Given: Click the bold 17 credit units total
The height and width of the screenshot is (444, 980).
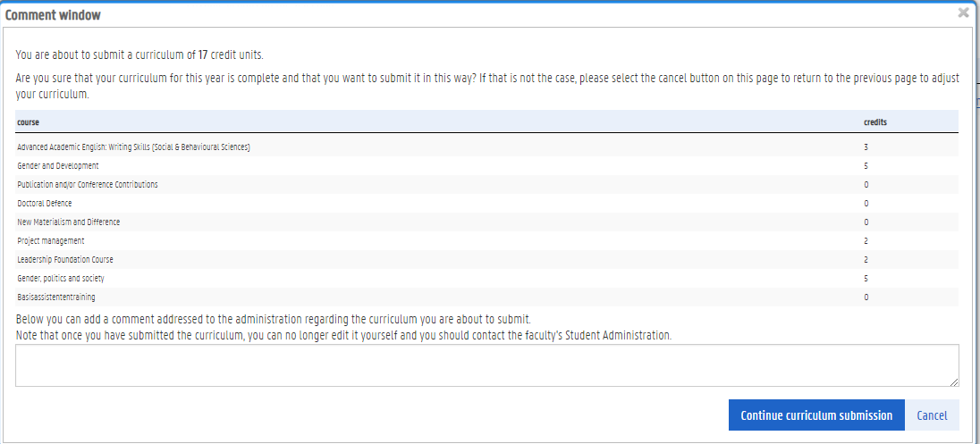Looking at the screenshot, I should (x=204, y=54).
